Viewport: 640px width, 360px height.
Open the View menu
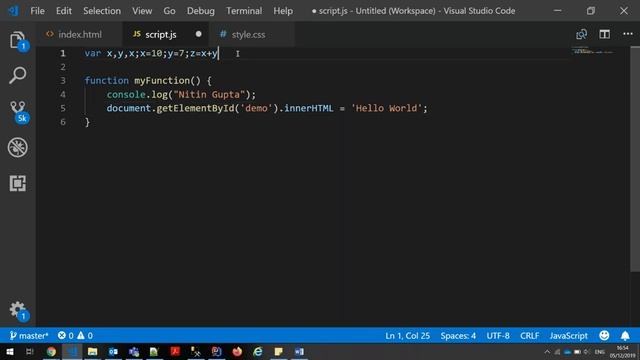pos(142,11)
